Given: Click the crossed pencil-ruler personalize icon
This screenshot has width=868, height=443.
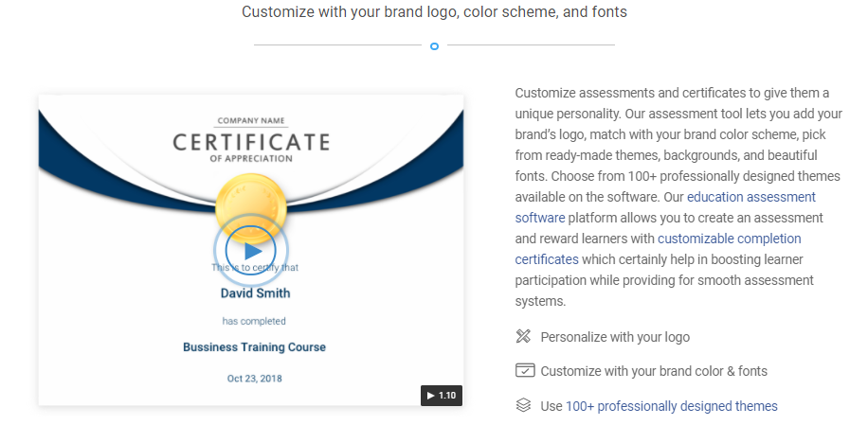Looking at the screenshot, I should (x=523, y=337).
